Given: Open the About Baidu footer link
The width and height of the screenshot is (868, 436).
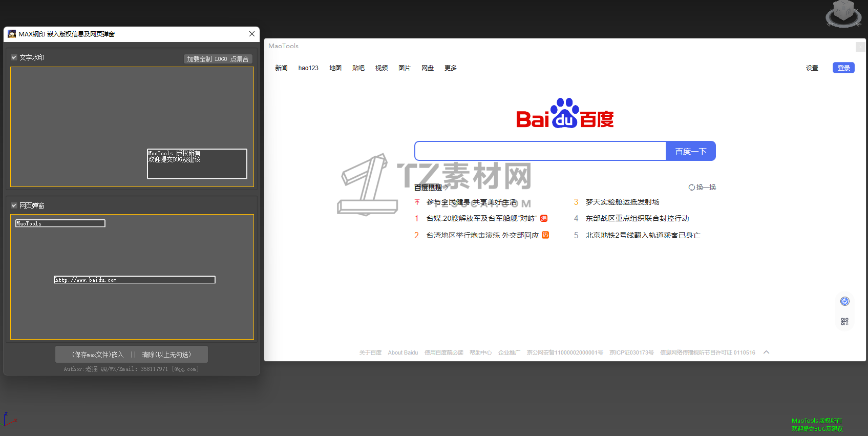Looking at the screenshot, I should point(403,352).
